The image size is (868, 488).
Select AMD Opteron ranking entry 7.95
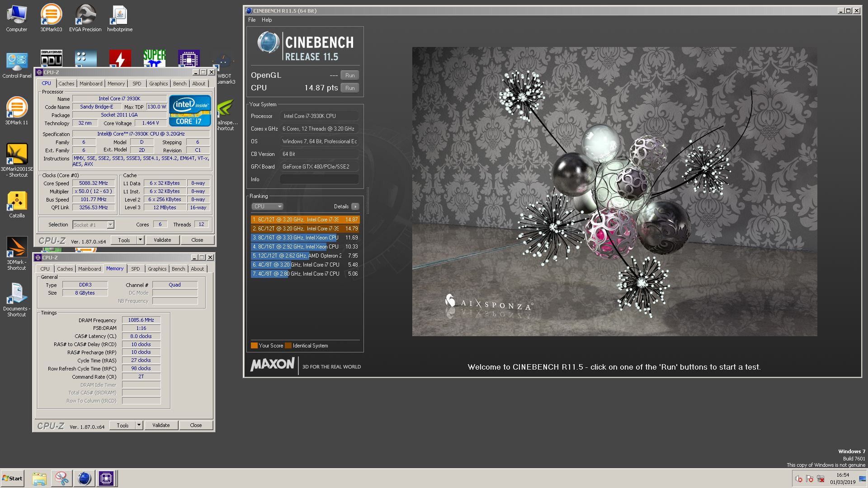pos(305,256)
